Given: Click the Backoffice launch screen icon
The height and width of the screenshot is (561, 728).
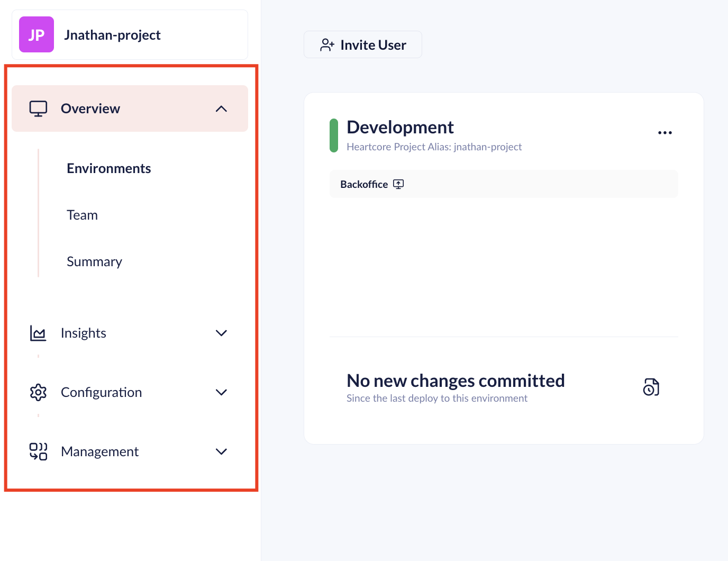Looking at the screenshot, I should click(x=398, y=184).
